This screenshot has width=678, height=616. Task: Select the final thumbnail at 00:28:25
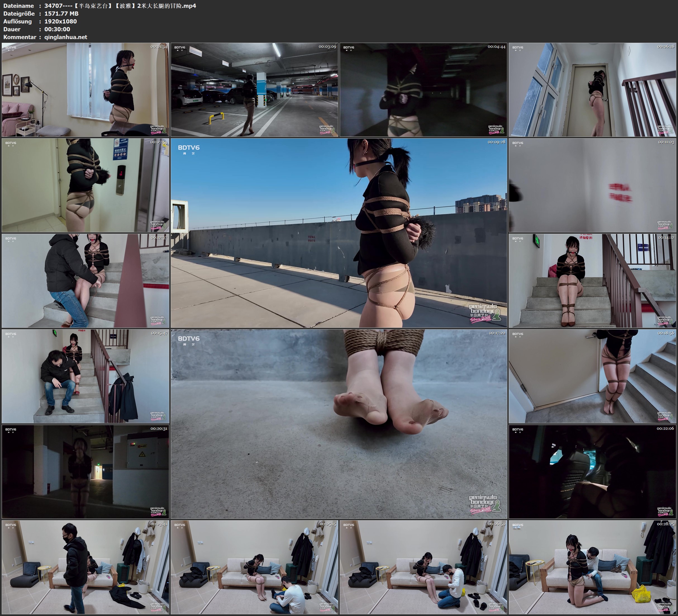click(593, 567)
